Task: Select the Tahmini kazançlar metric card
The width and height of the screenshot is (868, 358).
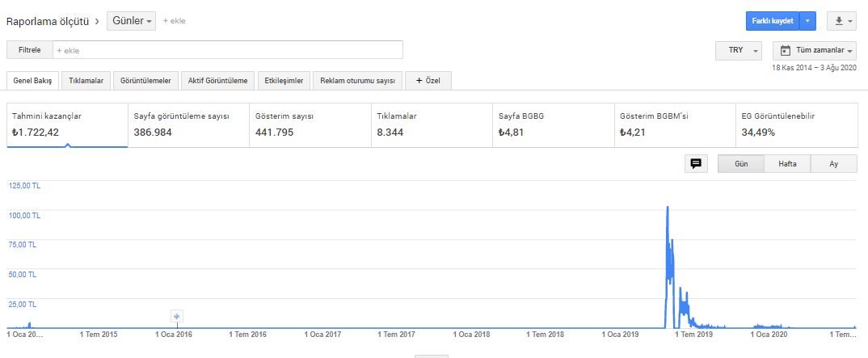Action: 67,124
